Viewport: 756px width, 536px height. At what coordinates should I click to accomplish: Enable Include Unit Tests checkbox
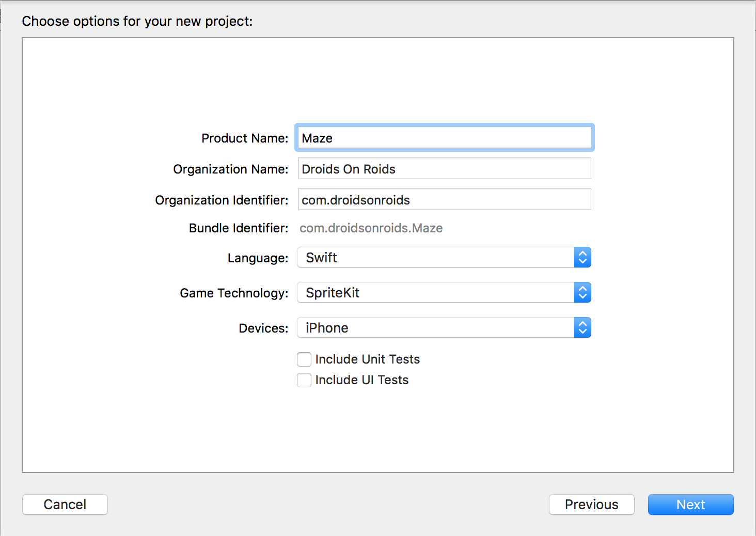[x=304, y=359]
